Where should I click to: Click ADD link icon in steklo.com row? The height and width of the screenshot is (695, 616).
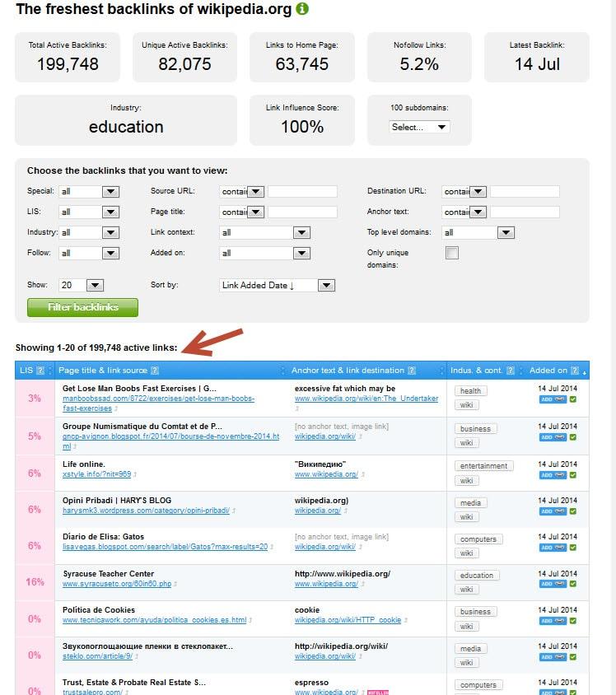pyautogui.click(x=553, y=657)
